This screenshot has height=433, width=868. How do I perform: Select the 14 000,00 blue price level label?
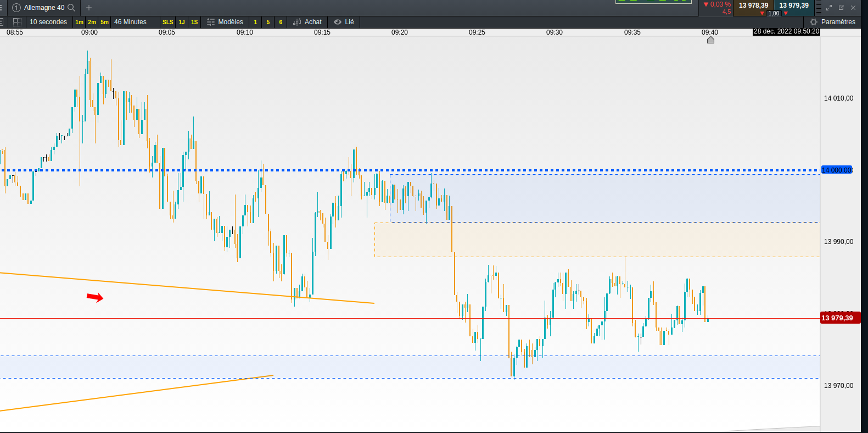point(837,170)
